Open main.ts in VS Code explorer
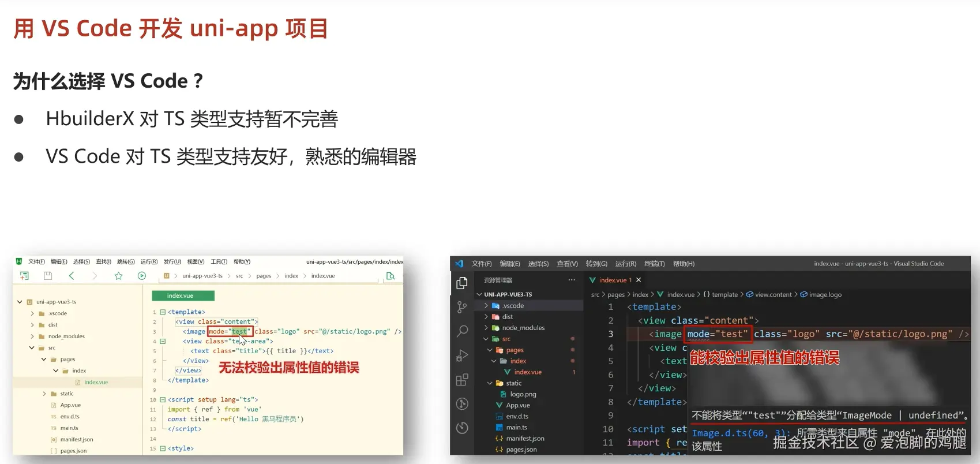 [x=517, y=428]
